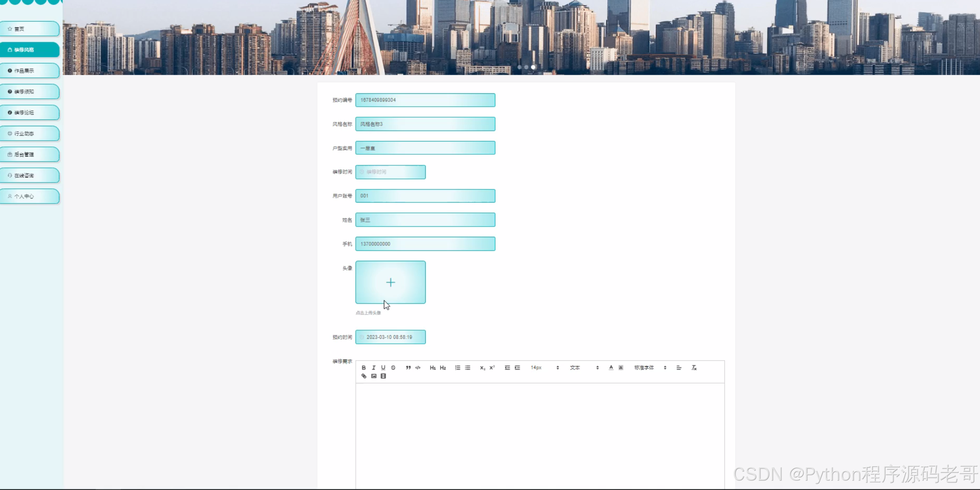The image size is (980, 490).
Task: Insert a code block in the editor
Action: click(418, 368)
